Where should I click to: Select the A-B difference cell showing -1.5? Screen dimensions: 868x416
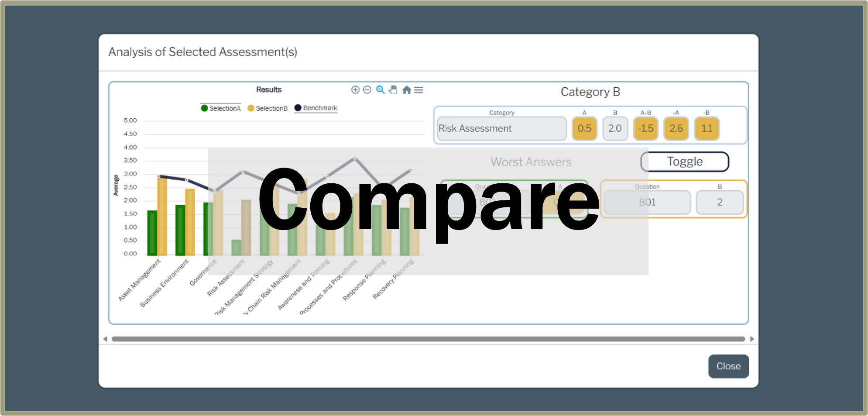[645, 128]
